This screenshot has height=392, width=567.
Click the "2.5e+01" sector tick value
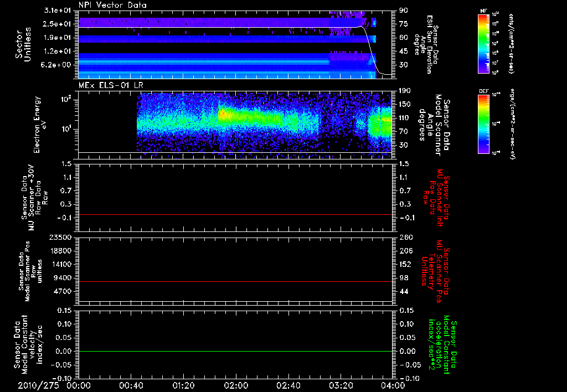pyautogui.click(x=58, y=24)
